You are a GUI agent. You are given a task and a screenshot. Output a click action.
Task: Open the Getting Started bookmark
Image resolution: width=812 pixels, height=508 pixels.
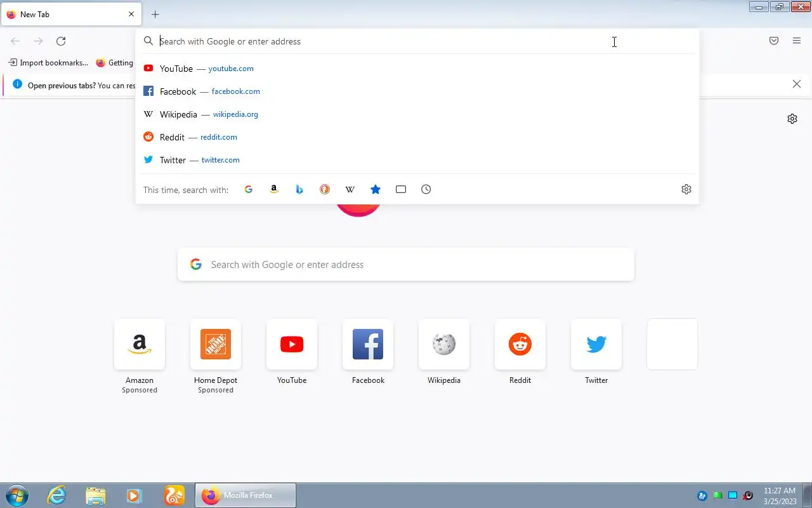[114, 63]
